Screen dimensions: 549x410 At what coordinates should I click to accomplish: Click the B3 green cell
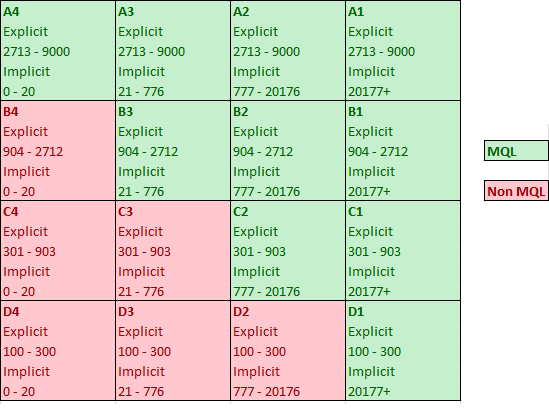(173, 151)
